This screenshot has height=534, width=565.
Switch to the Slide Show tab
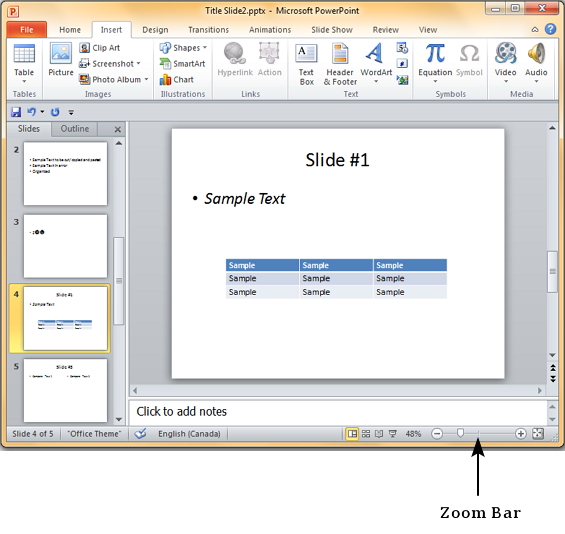pos(332,30)
